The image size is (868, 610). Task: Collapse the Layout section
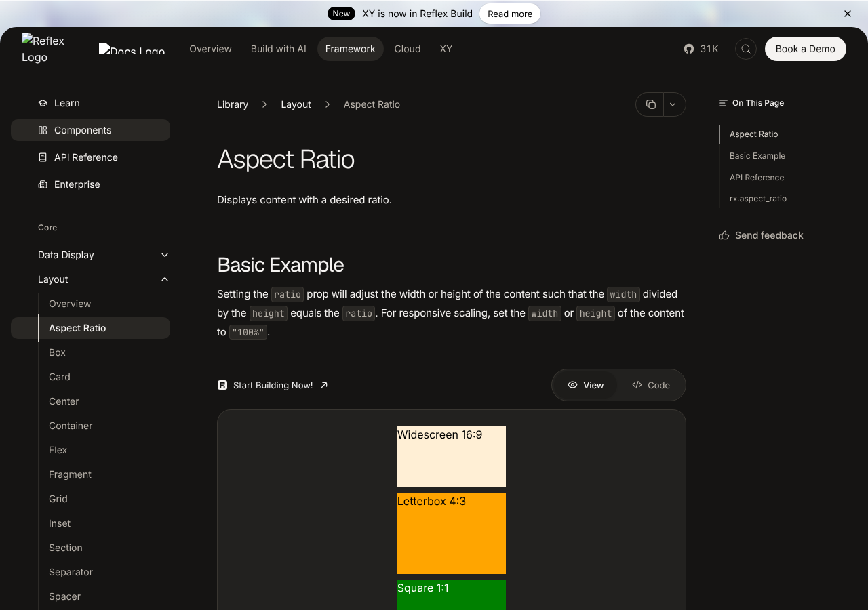pos(104,279)
